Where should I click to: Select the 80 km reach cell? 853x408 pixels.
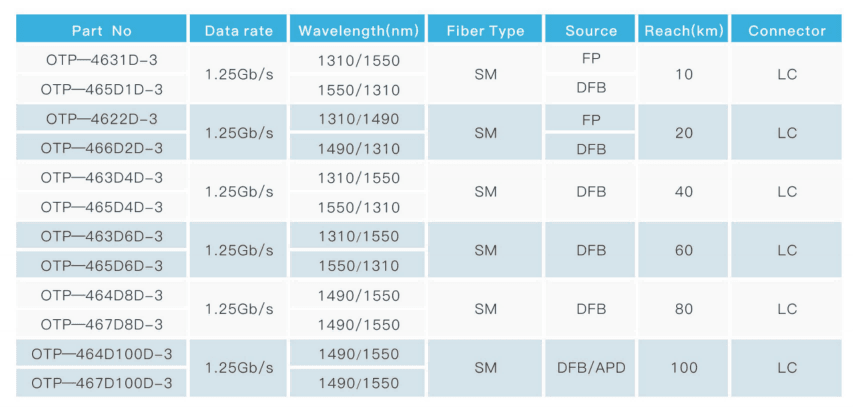pyautogui.click(x=683, y=310)
